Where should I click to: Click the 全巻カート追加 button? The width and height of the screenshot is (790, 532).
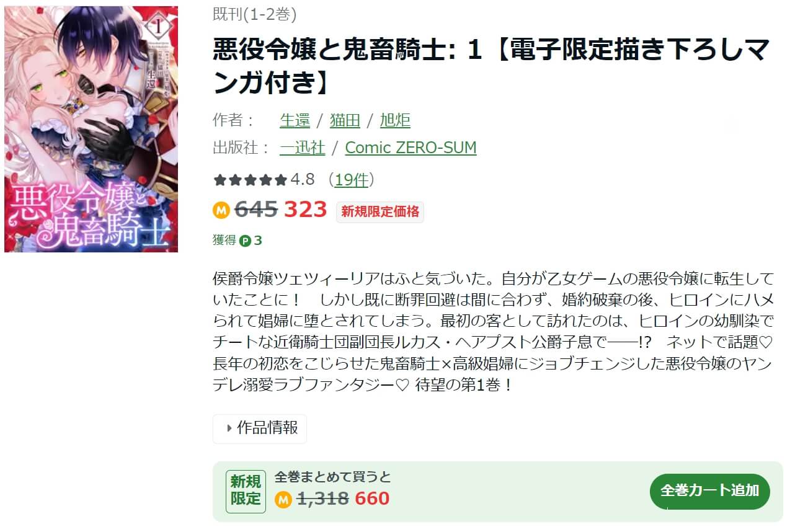[x=710, y=492]
